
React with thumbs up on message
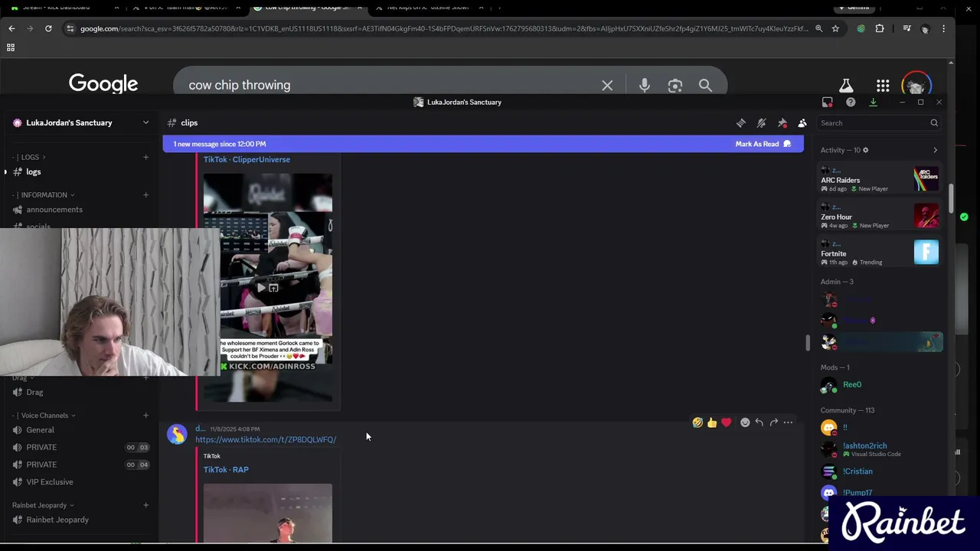point(712,422)
